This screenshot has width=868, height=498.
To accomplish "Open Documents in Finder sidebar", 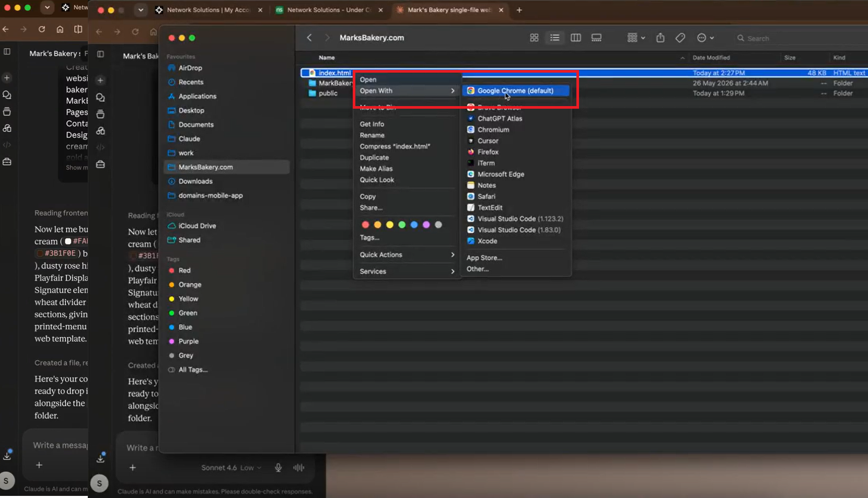I will tap(196, 124).
